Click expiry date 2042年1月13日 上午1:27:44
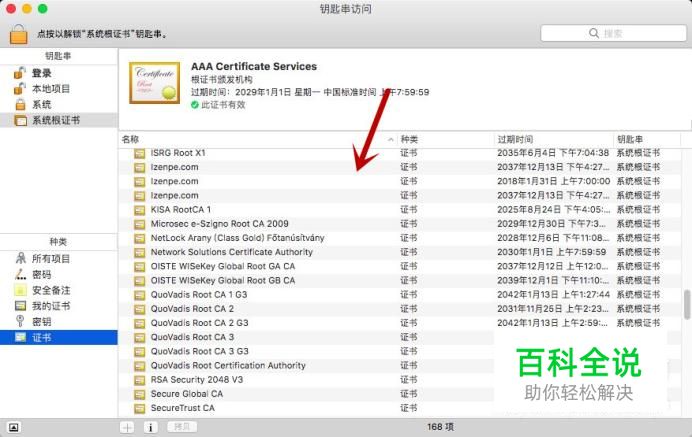 [554, 294]
